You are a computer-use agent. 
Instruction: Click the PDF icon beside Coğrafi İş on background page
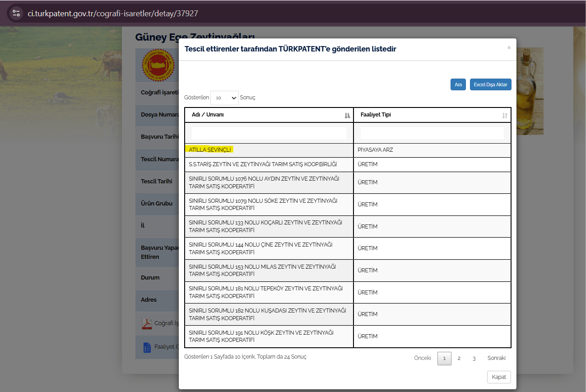[x=147, y=323]
